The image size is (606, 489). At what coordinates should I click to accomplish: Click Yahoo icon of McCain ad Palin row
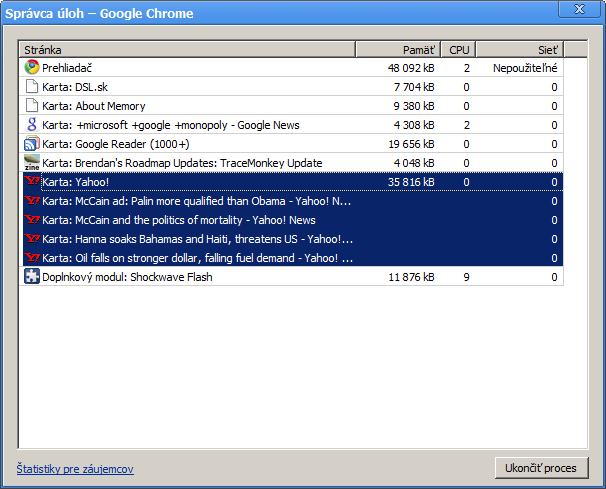pyautogui.click(x=32, y=200)
